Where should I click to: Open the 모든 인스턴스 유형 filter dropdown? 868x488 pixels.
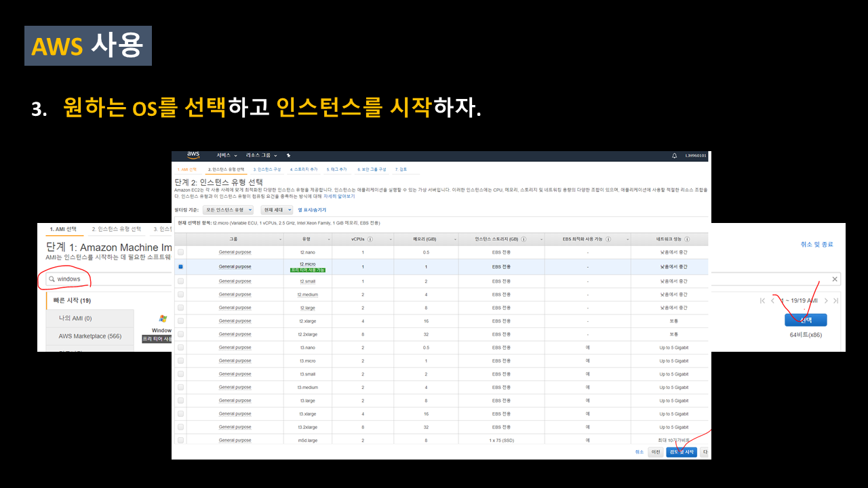(229, 210)
